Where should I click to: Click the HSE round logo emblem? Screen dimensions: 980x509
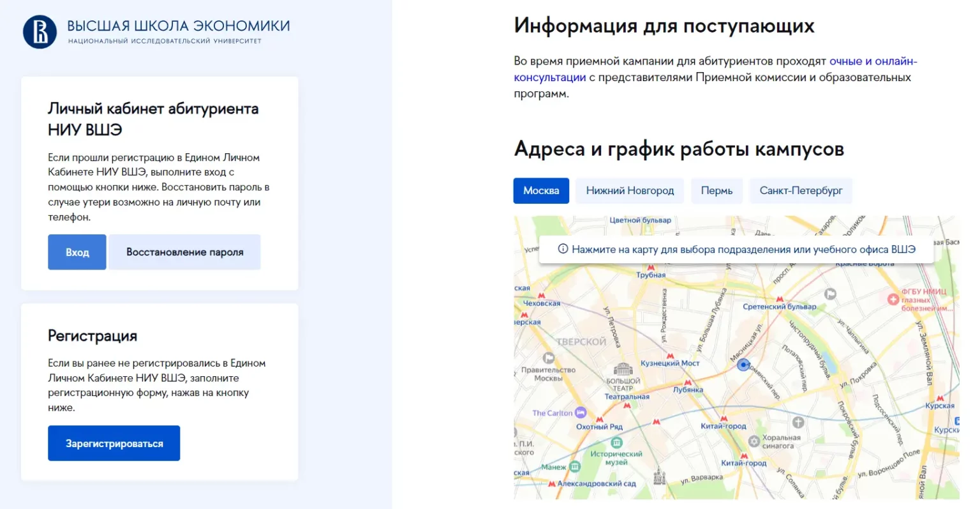pyautogui.click(x=40, y=31)
